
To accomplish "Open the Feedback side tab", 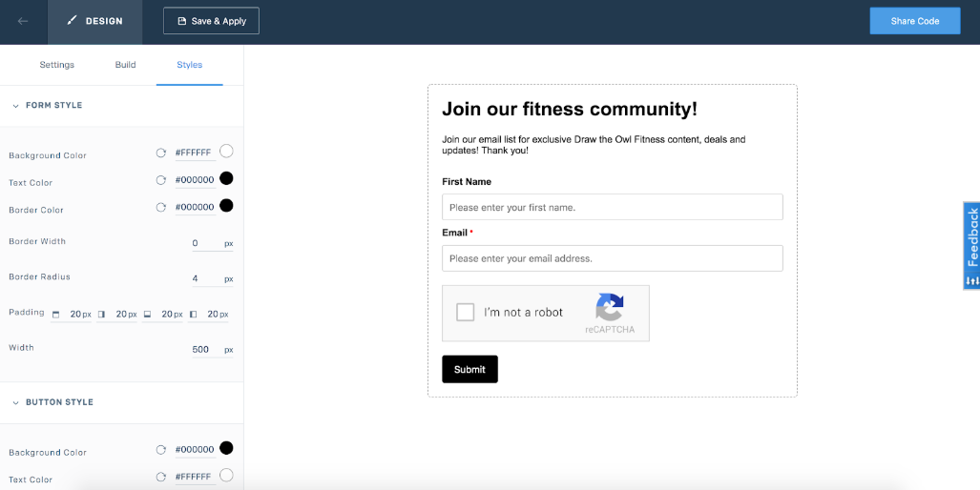I will 971,245.
